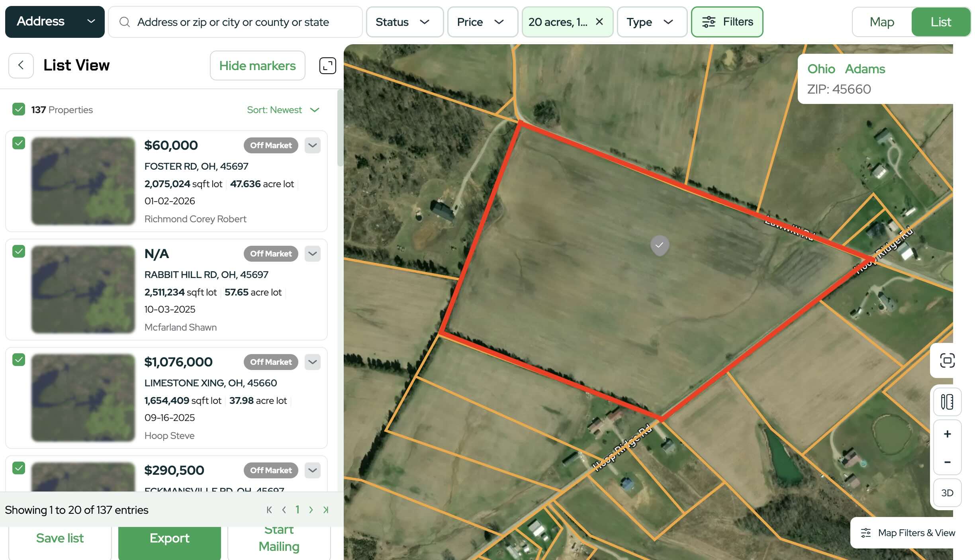Uncheck the Foster Rd property checkbox
975x560 pixels.
[19, 143]
